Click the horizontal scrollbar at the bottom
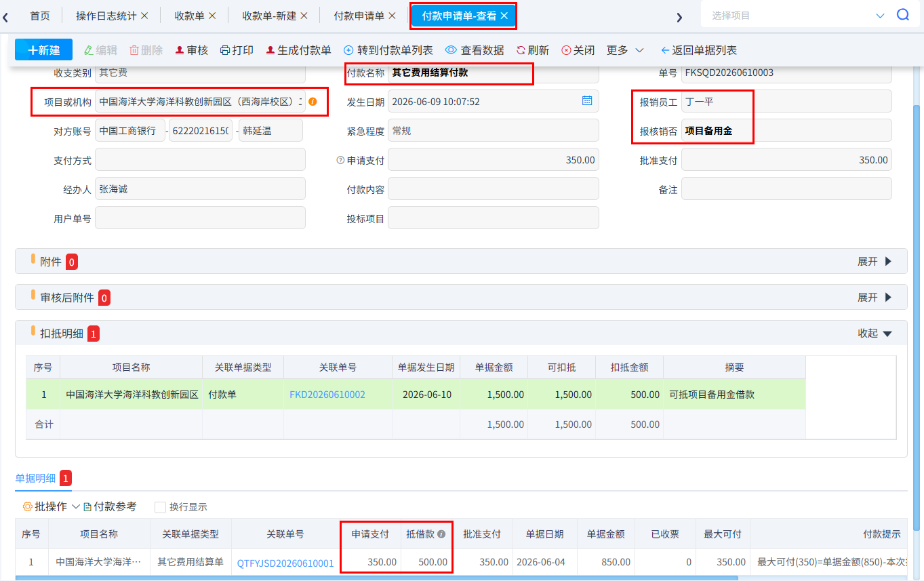This screenshot has width=924, height=581. tap(376, 578)
